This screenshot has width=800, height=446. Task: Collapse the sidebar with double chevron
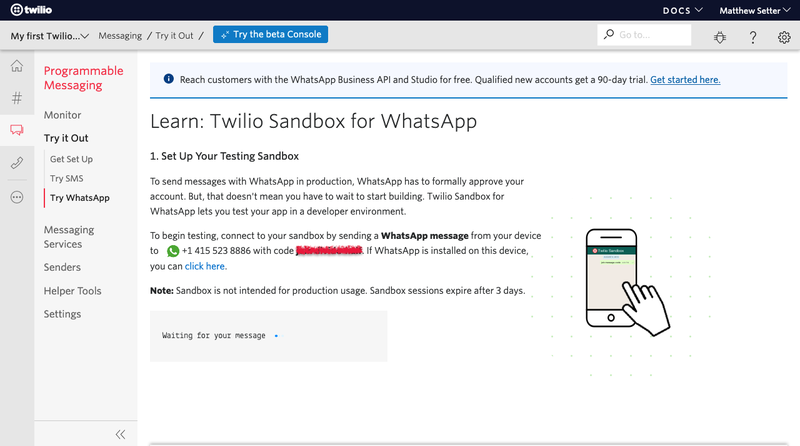(x=120, y=434)
